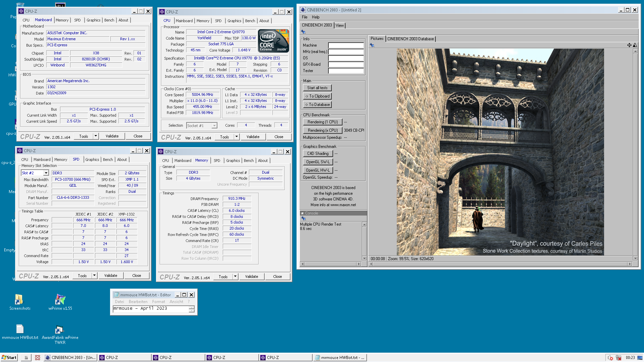Run the C4D Shading benchmark

pyautogui.click(x=318, y=154)
